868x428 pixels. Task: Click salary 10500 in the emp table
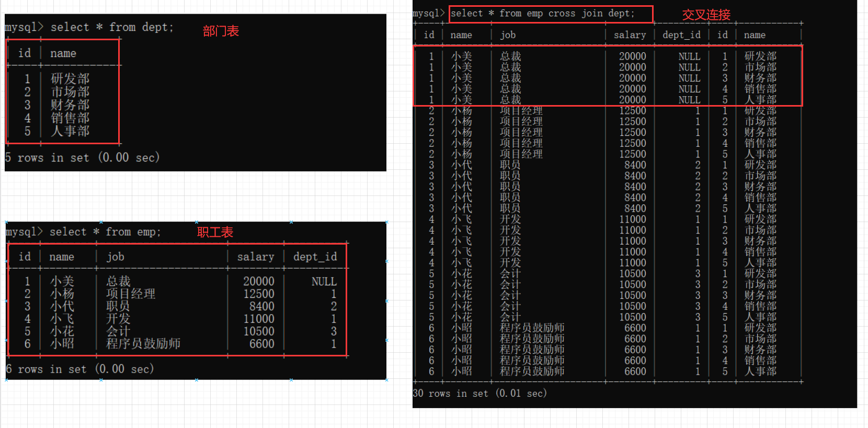[259, 331]
